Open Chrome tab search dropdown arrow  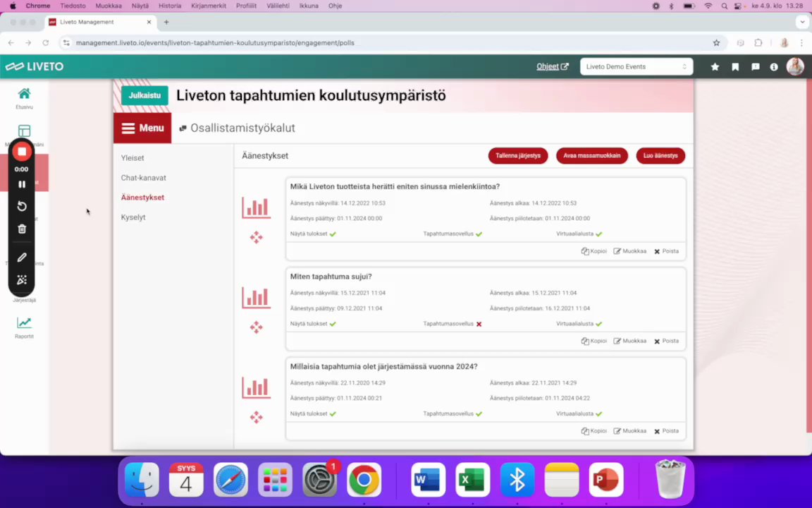point(802,23)
